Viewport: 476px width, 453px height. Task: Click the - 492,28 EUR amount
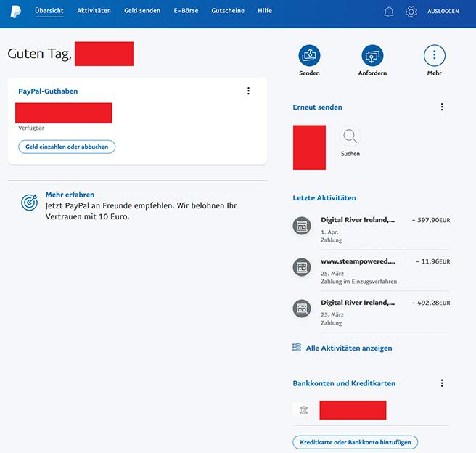click(431, 303)
